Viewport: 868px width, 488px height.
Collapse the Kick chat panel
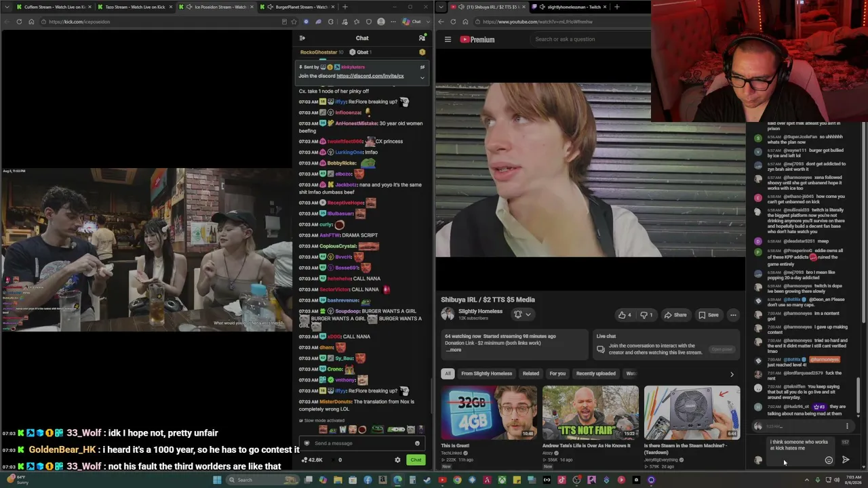click(302, 38)
